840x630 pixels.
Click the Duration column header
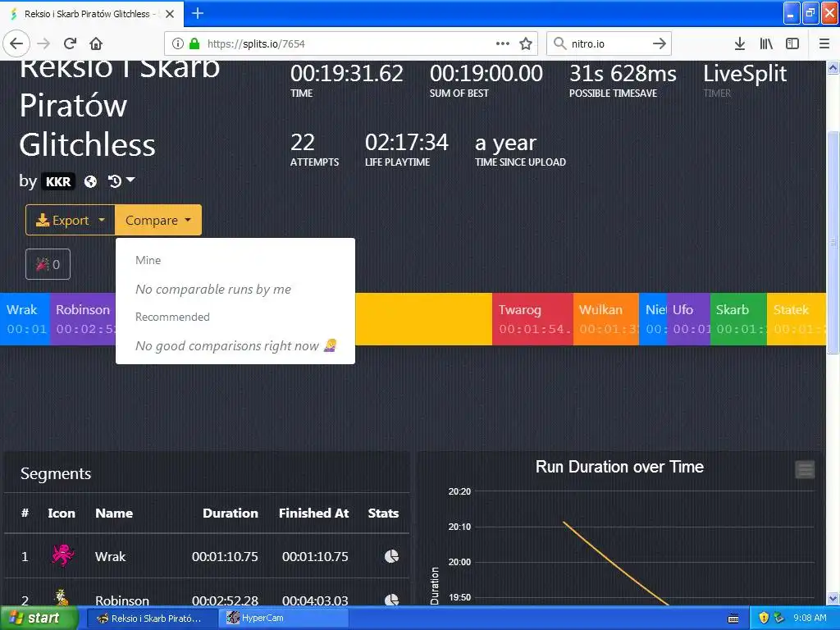tap(231, 514)
